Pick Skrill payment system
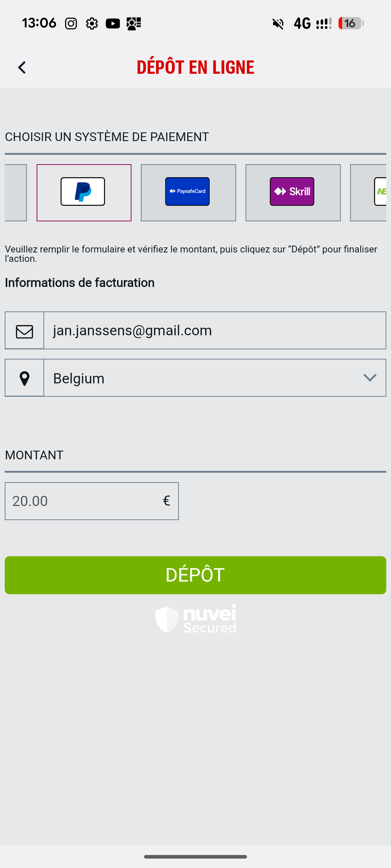The height and width of the screenshot is (868, 391). coord(293,192)
